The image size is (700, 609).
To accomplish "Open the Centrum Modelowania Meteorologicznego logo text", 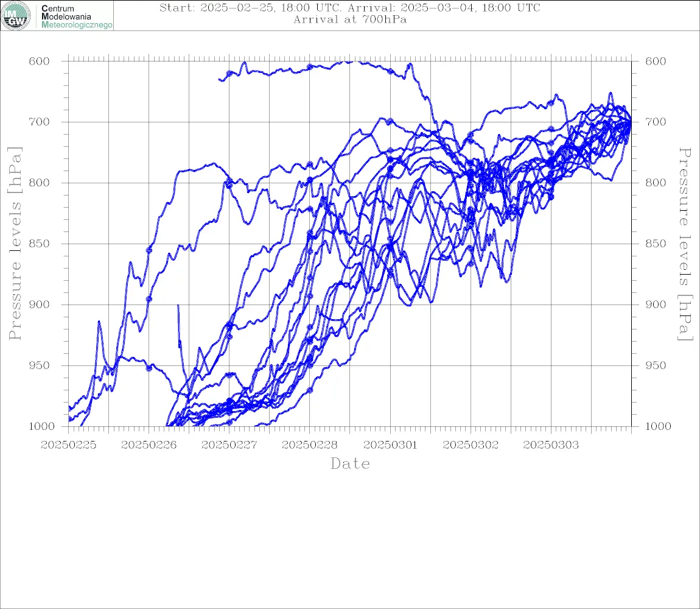I will (77, 16).
